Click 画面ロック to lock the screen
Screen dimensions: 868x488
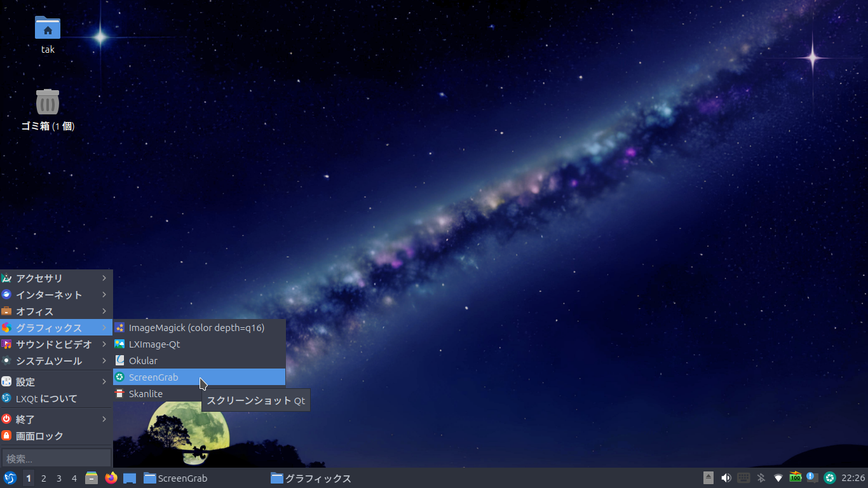tap(39, 436)
